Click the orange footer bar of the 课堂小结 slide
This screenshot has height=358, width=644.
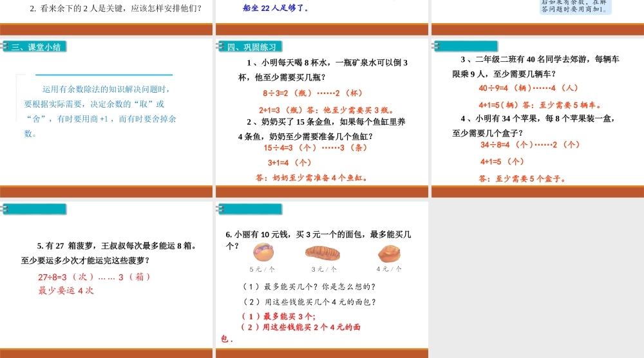pos(106,191)
